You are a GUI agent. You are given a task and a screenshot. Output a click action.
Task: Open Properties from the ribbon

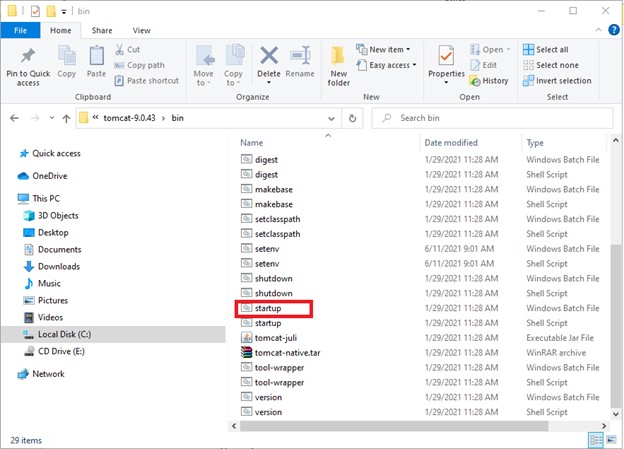[x=446, y=59]
